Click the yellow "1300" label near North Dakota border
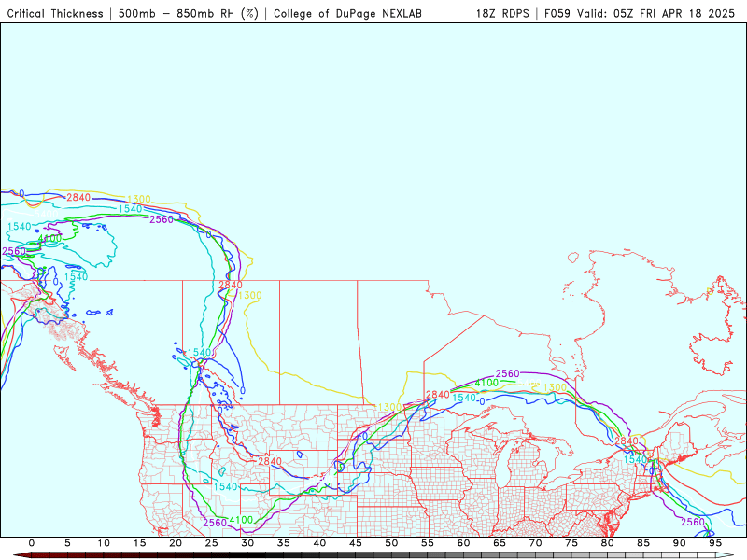The image size is (747, 560). coord(389,407)
